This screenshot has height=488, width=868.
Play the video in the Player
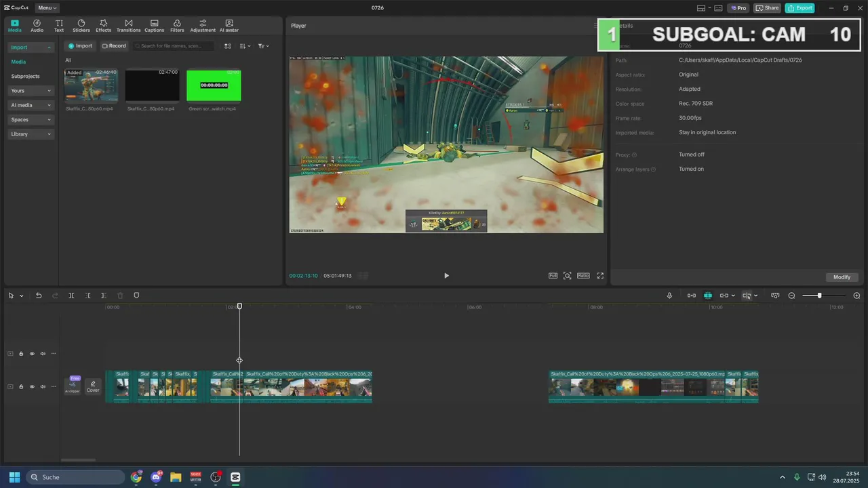click(x=446, y=276)
